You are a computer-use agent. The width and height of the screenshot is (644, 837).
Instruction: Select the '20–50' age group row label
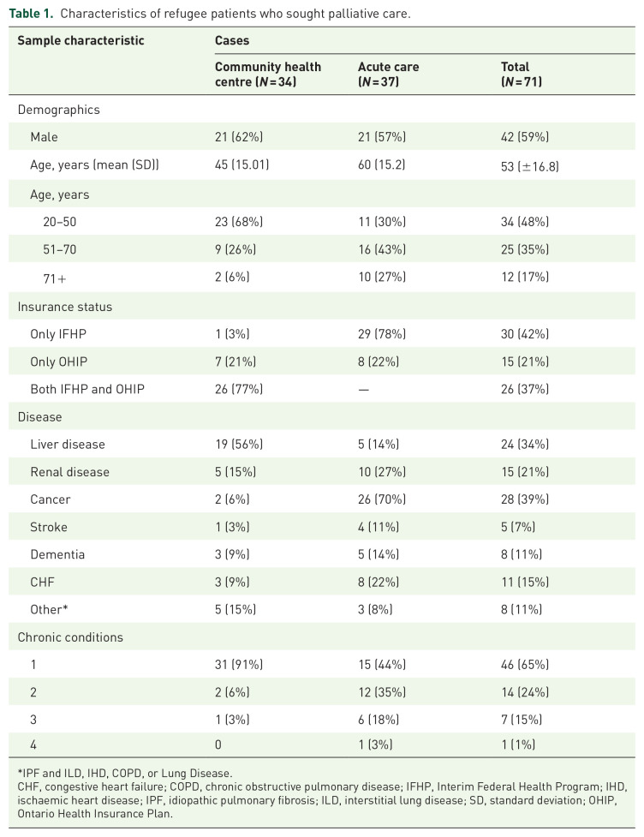(57, 222)
